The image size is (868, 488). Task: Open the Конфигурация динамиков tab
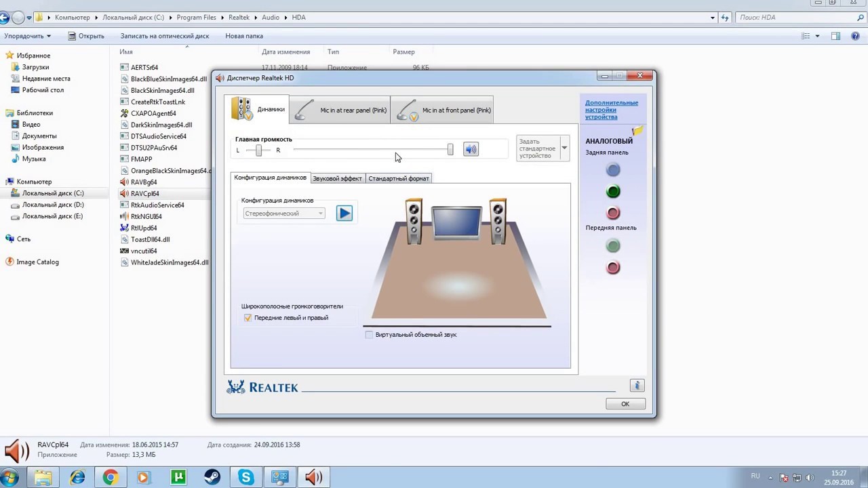[x=270, y=178]
